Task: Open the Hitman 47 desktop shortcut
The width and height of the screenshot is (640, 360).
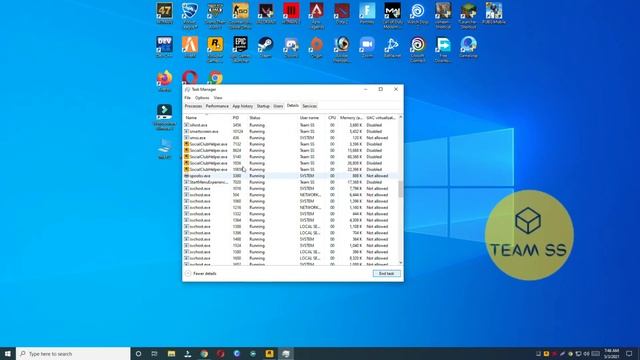Action: point(164,13)
